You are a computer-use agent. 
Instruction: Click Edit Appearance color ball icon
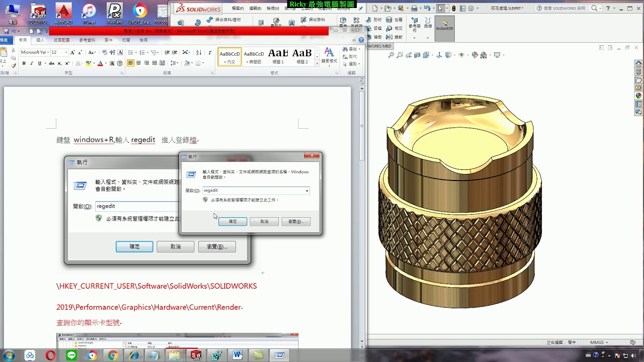click(x=474, y=55)
